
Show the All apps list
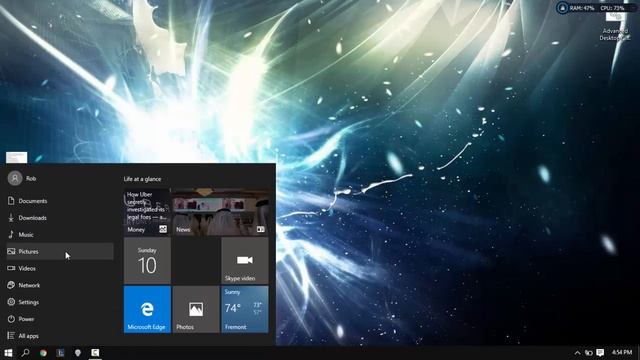coord(60,336)
